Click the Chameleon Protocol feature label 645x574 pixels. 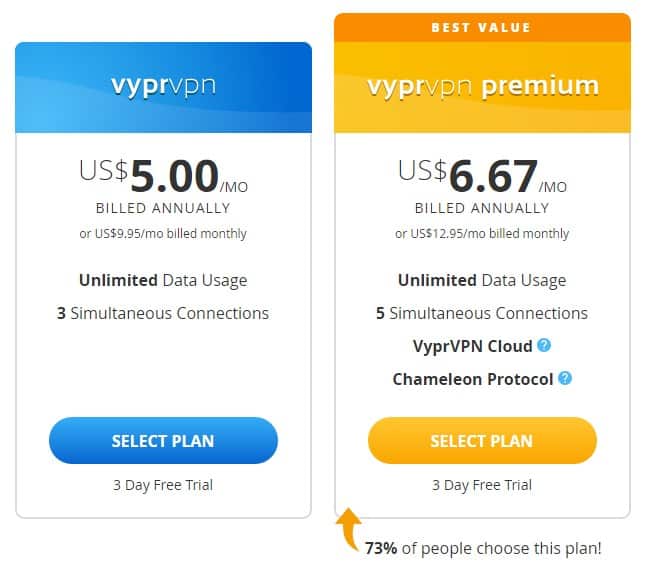coord(473,379)
